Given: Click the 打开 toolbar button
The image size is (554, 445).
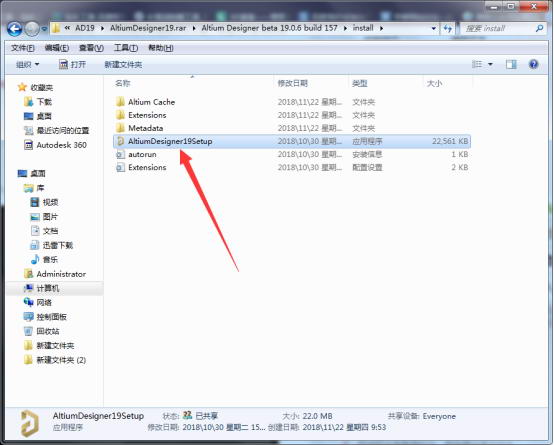Looking at the screenshot, I should (x=72, y=65).
